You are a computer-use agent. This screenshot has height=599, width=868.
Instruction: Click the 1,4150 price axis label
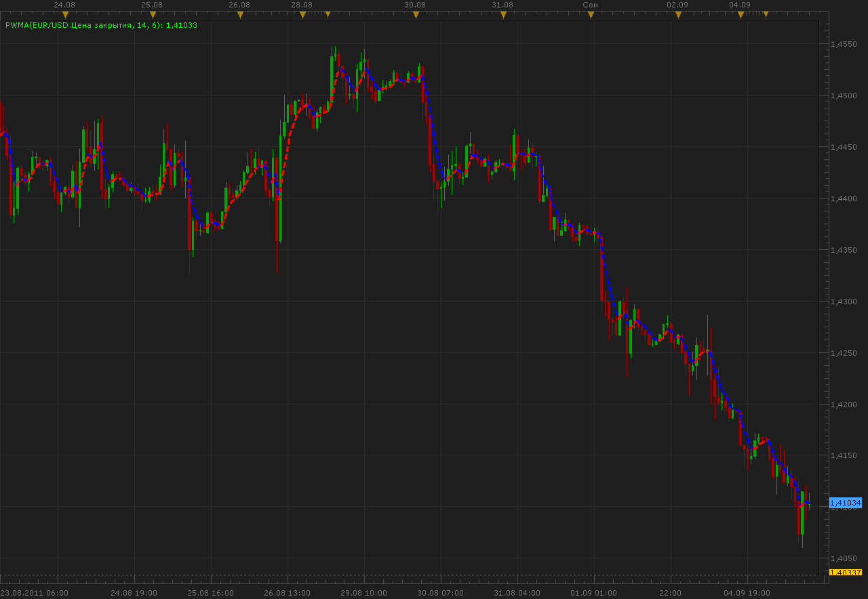click(844, 456)
